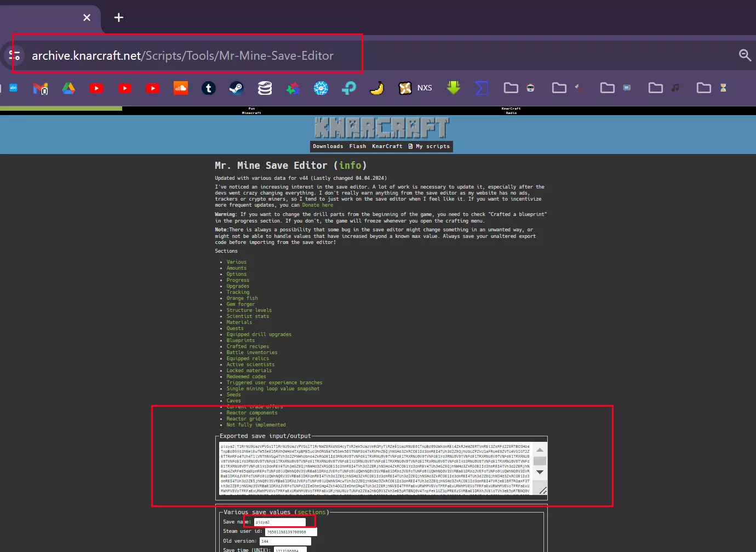The width and height of the screenshot is (756, 552).
Task: Open the white database stack bookmark
Action: 265,88
